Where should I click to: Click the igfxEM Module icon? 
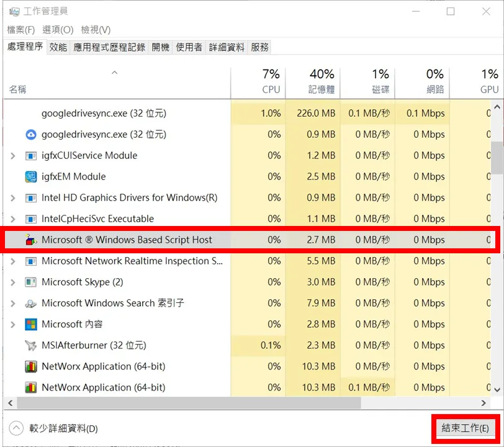pos(31,176)
